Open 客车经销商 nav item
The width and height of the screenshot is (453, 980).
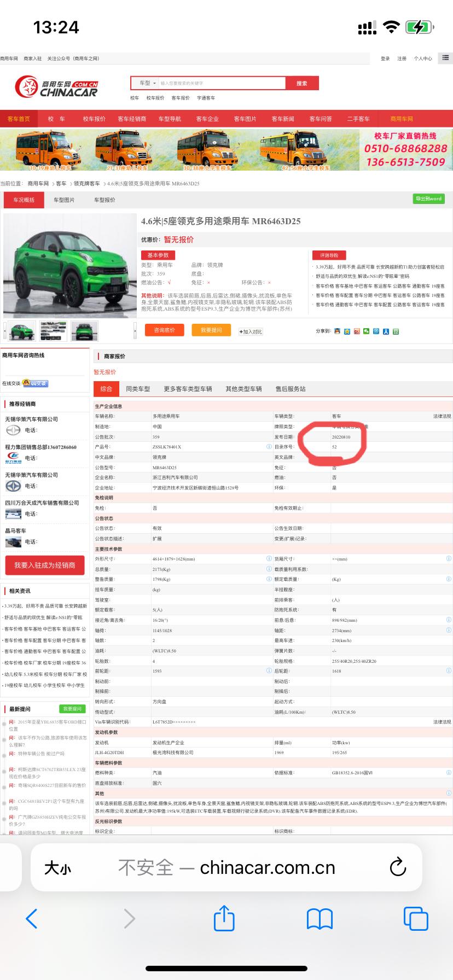point(132,119)
